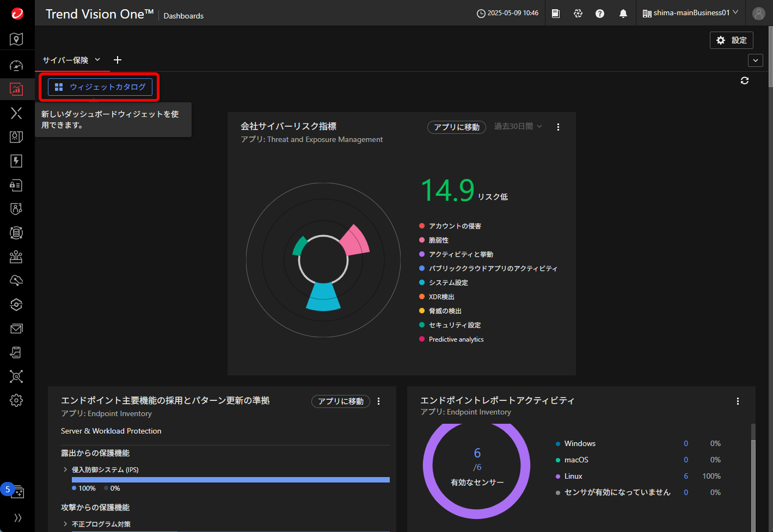Click the Predictive analytics legend item

point(451,339)
